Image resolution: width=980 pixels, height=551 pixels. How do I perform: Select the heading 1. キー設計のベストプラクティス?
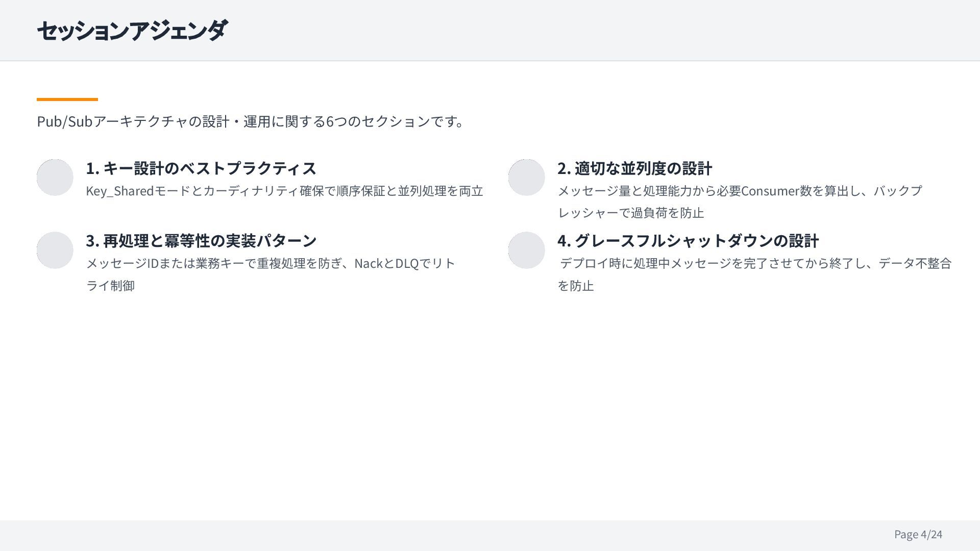coord(201,168)
